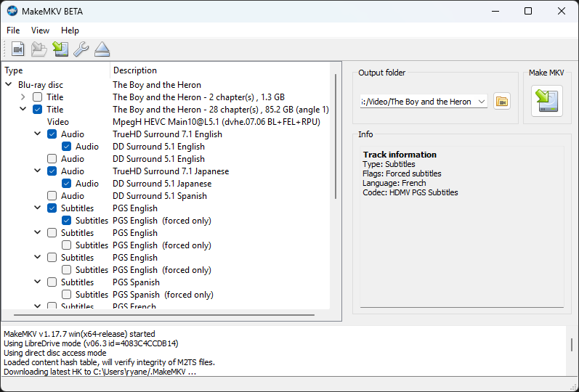Click 'Downloading latest HK' log line
Viewport: 579px width, 392px height.
click(x=100, y=372)
